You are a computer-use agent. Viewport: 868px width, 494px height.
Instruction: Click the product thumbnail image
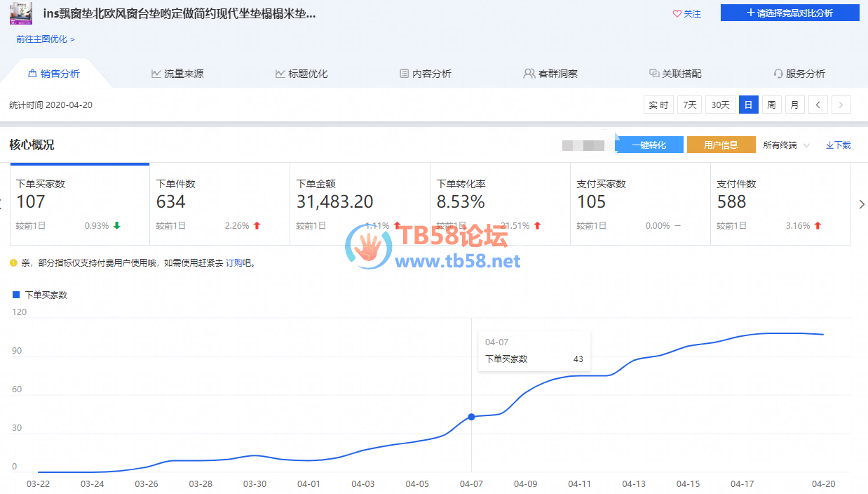click(x=20, y=13)
